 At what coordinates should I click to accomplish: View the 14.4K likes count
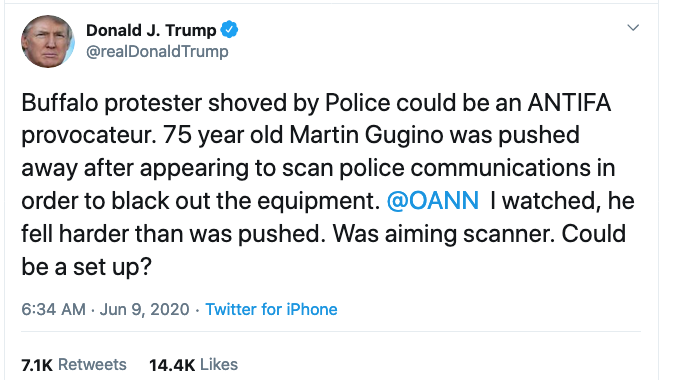pyautogui.click(x=172, y=365)
